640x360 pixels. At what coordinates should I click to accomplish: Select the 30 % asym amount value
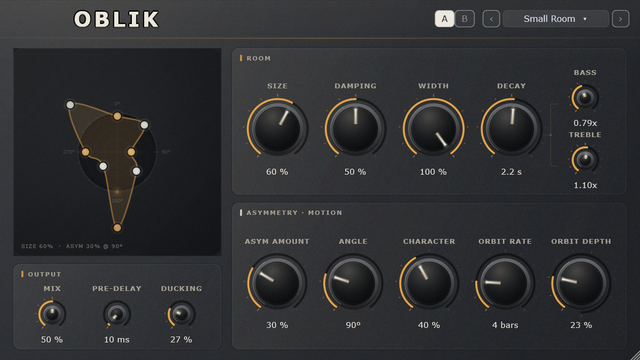click(277, 325)
